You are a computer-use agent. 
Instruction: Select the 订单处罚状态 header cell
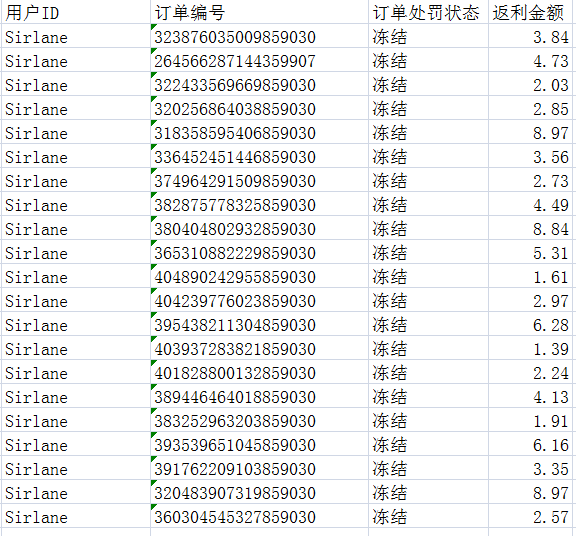point(428,12)
